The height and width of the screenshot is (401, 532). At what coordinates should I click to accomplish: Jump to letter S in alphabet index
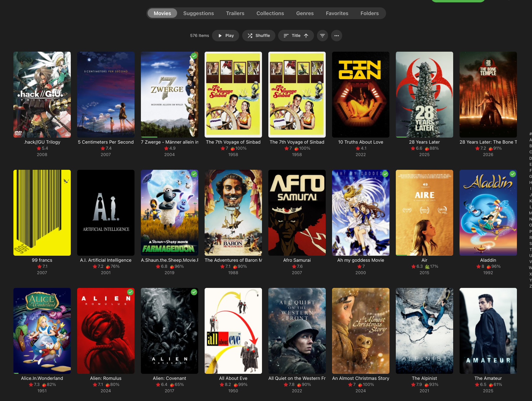(530, 244)
